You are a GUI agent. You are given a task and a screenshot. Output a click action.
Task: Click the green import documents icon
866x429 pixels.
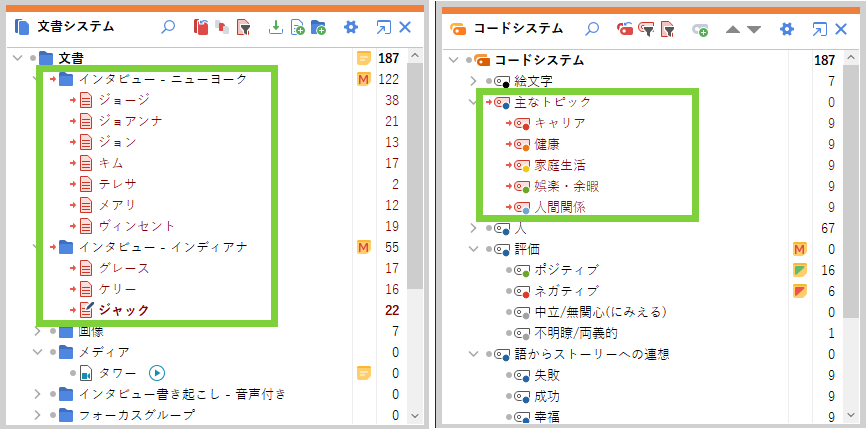click(x=276, y=27)
